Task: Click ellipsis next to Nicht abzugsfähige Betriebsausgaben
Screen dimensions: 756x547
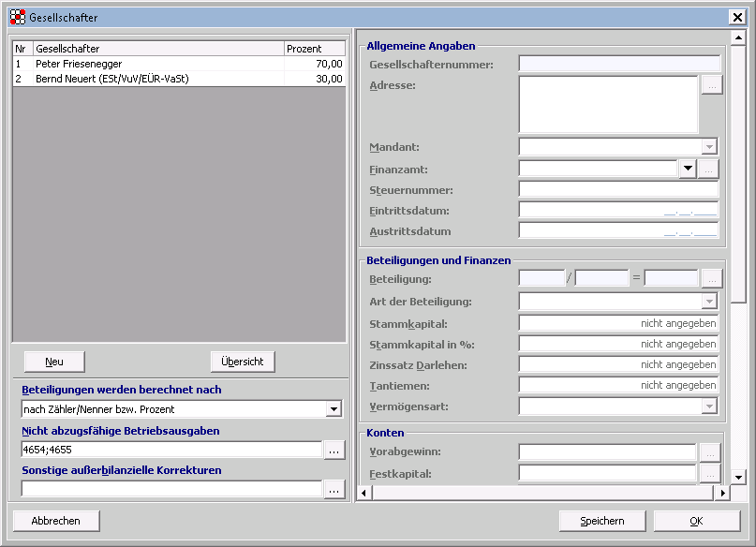Action: (x=334, y=450)
